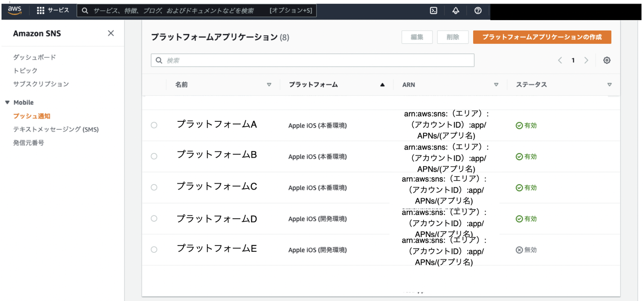Open サブスクリプション in the sidebar
The height and width of the screenshot is (301, 644).
click(41, 84)
